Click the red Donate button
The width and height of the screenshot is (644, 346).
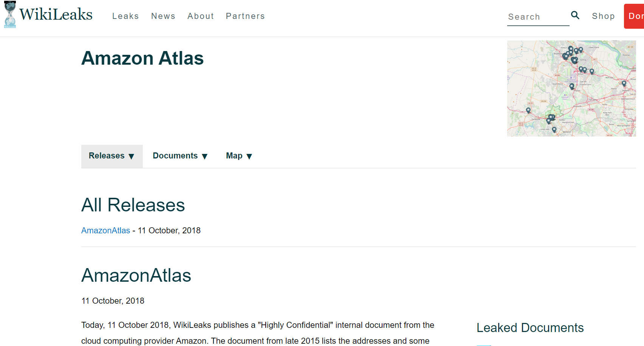click(634, 16)
